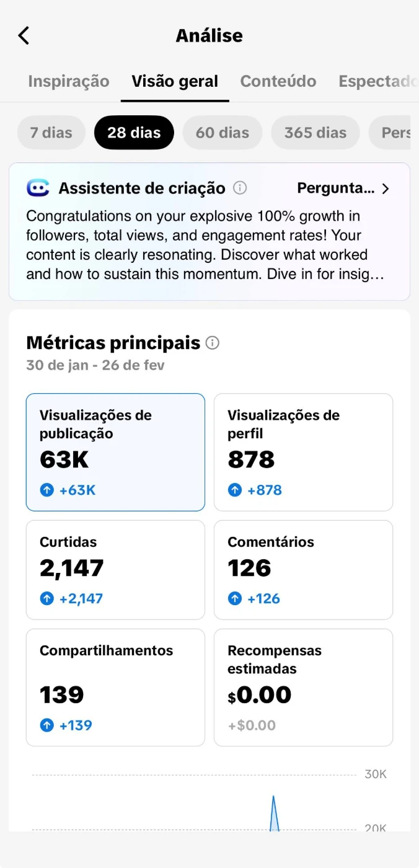419x868 pixels.
Task: Select the 7 dias period filter
Action: (x=51, y=133)
